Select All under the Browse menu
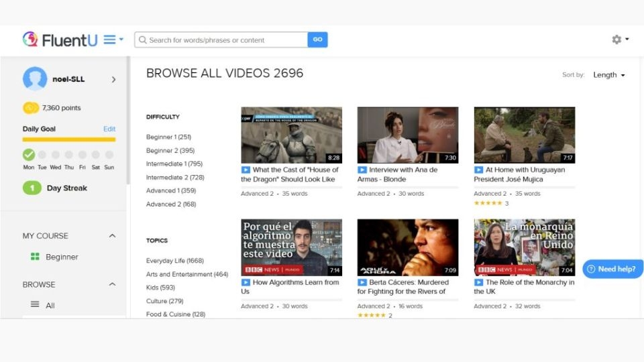This screenshot has height=362, width=644. [50, 305]
